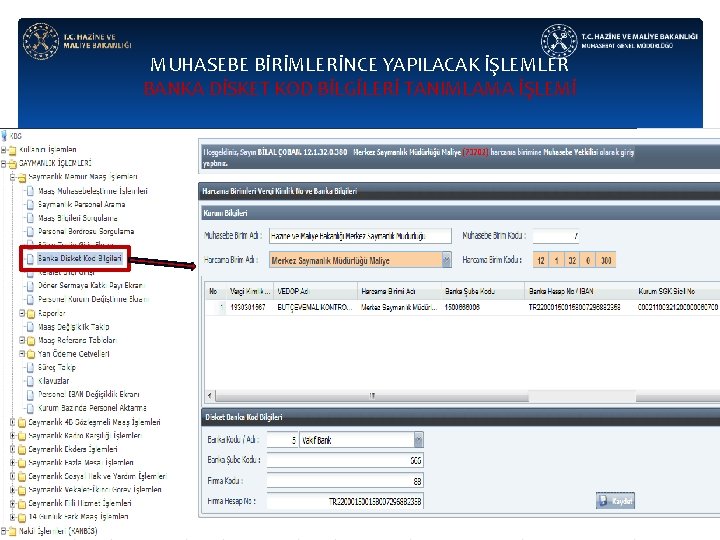Select Saymanlık Fiili Hizmet İşlemleri folder

point(80,503)
